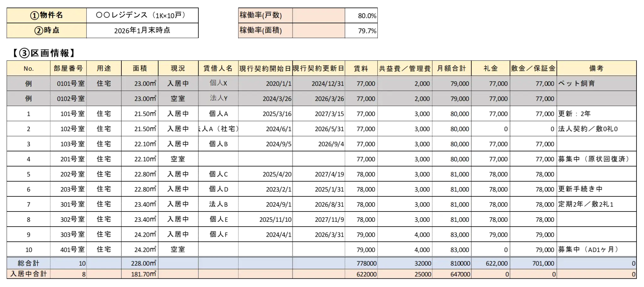Viewport: 644px width, 287px height.
Task: Click the ①物件名 label cell
Action: (47, 15)
